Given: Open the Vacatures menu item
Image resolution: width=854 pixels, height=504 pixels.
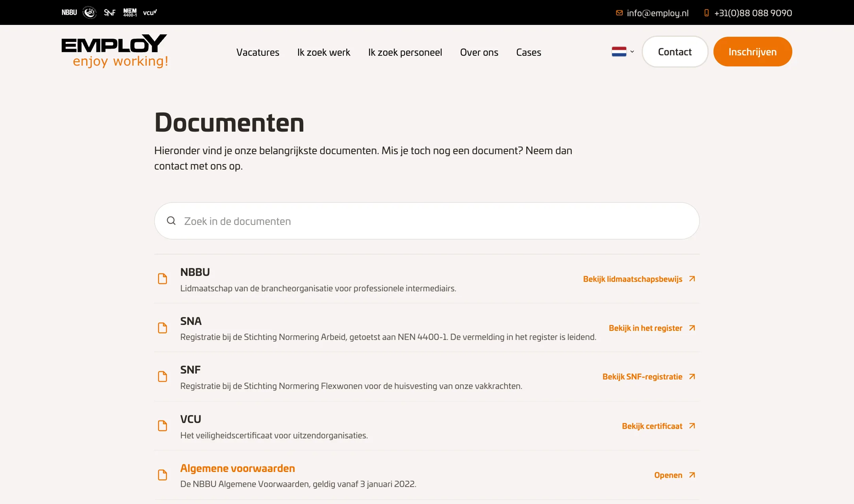Looking at the screenshot, I should tap(258, 52).
